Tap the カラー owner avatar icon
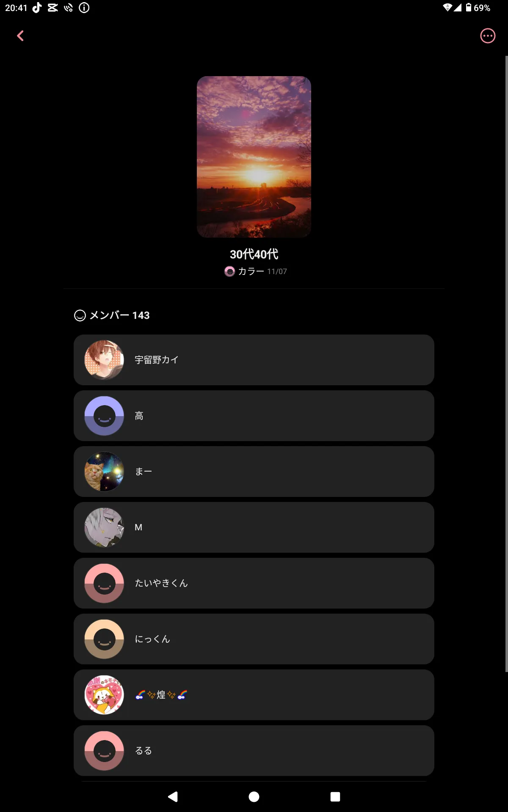The width and height of the screenshot is (508, 812). point(229,272)
